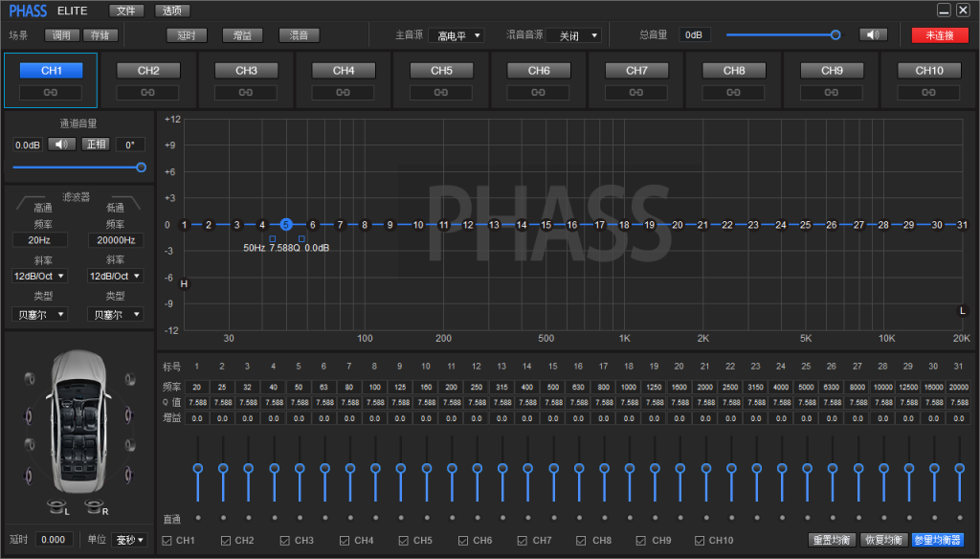This screenshot has width=980, height=559.
Task: Open the 混音音源 dropdown showing 关闭
Action: 574,35
